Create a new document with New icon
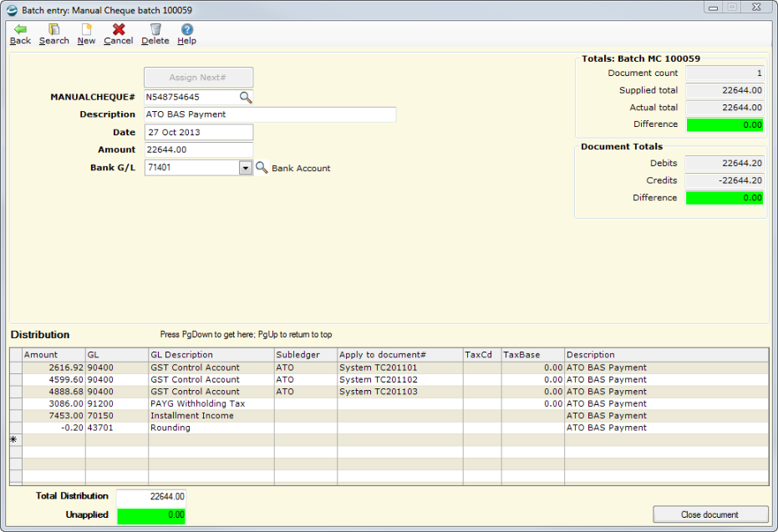778x532 pixels. point(86,30)
